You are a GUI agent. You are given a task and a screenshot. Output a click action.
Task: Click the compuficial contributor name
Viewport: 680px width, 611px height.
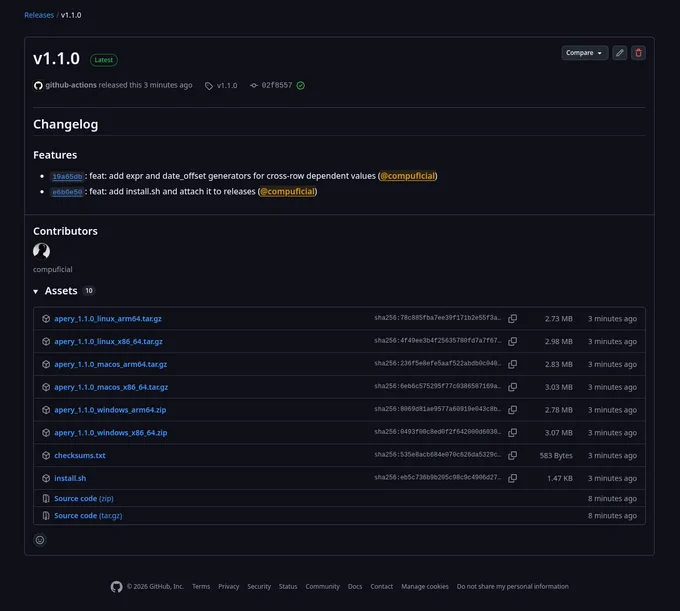tap(53, 270)
